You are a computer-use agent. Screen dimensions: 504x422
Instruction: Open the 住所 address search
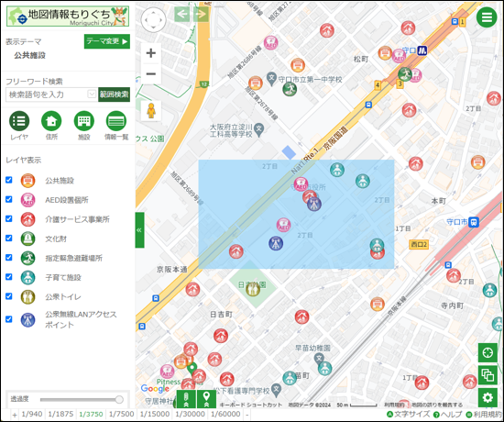tap(51, 121)
